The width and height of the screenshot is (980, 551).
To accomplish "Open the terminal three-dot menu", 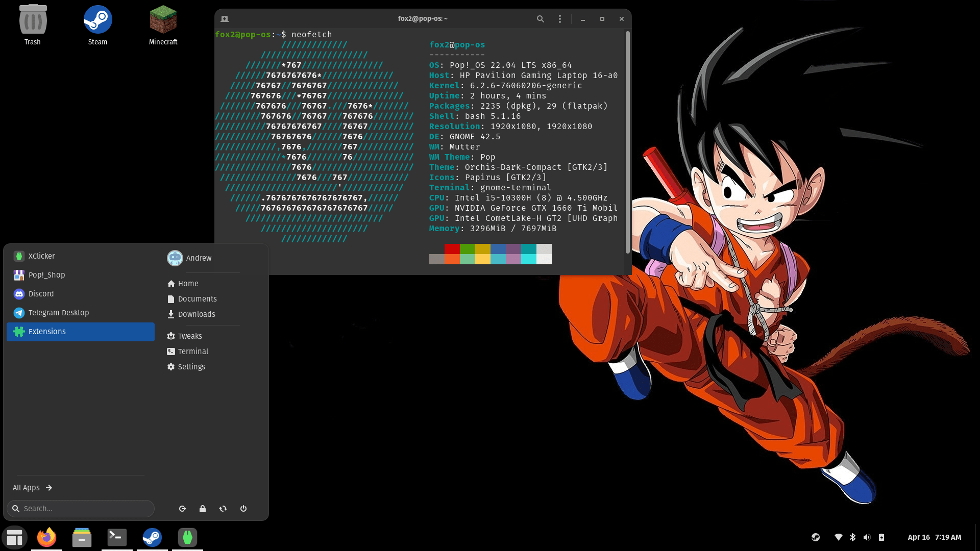I will coord(560,19).
